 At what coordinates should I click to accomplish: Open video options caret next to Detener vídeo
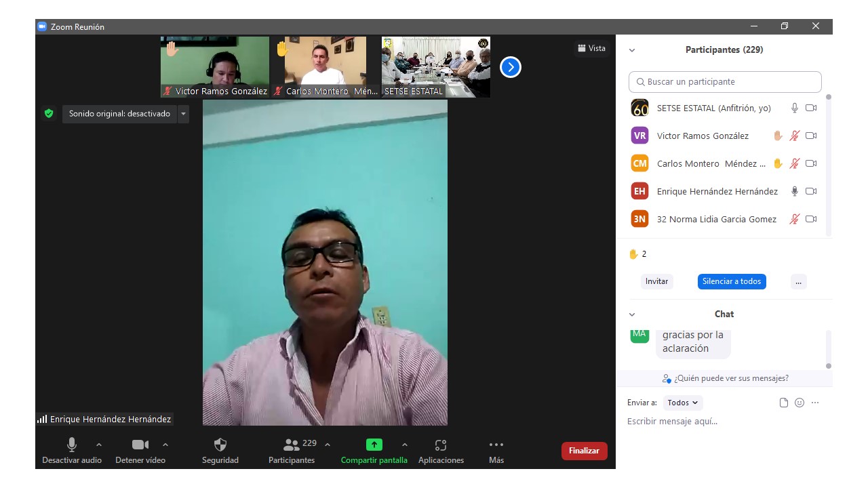coord(165,445)
